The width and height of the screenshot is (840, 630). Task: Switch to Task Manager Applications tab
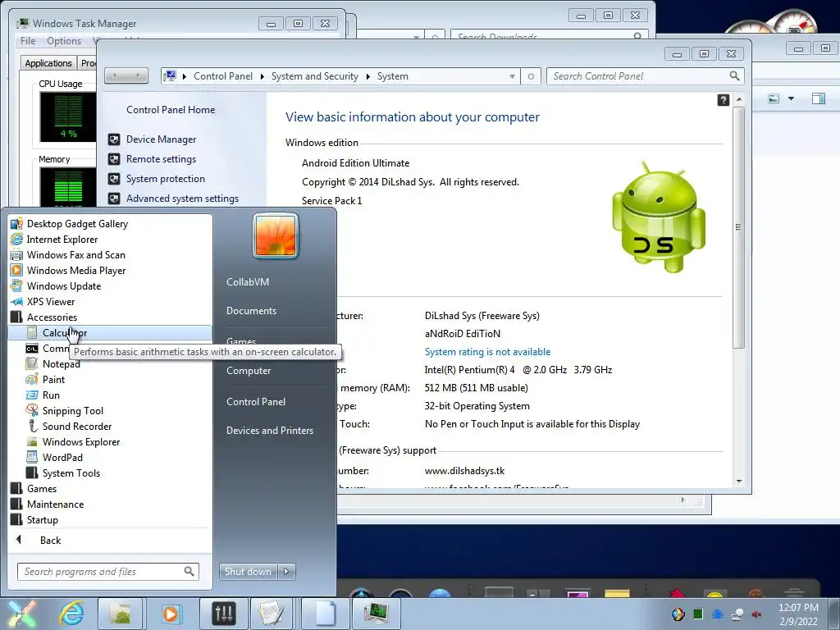(x=48, y=63)
